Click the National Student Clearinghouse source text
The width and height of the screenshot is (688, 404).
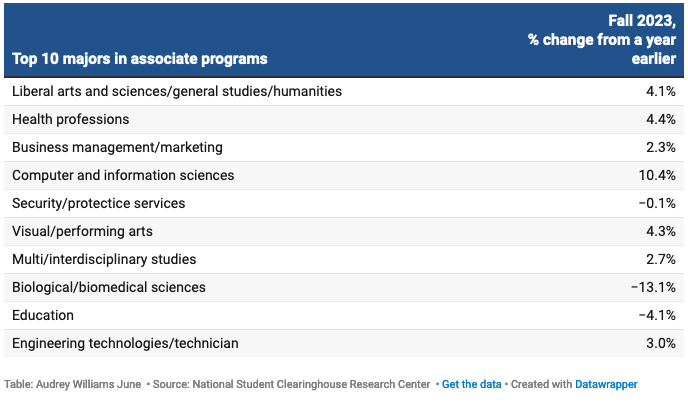(x=290, y=384)
